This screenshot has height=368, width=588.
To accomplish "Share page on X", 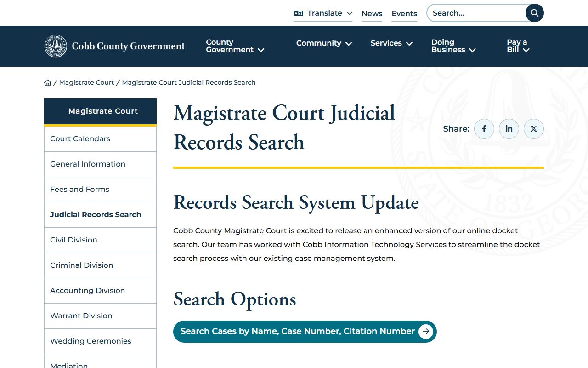I will [534, 129].
